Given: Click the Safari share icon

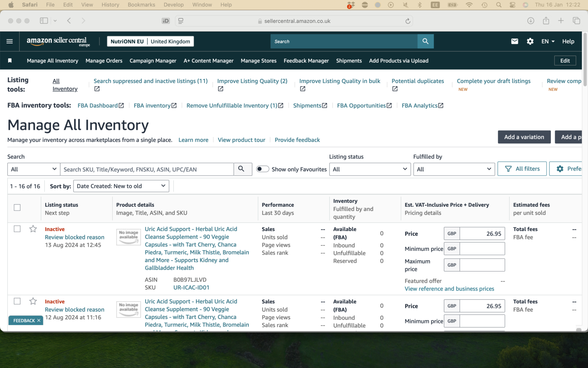Looking at the screenshot, I should [x=546, y=21].
